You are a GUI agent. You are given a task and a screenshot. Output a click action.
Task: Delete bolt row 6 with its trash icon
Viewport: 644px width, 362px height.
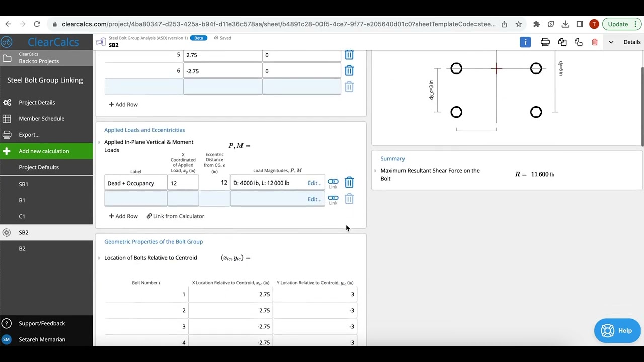(x=349, y=71)
